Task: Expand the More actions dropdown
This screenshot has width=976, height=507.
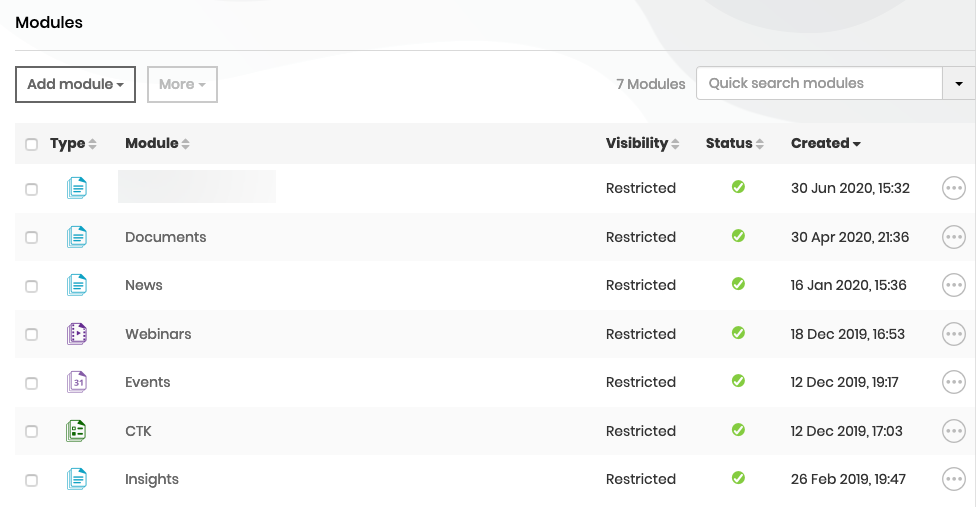Action: coord(182,84)
